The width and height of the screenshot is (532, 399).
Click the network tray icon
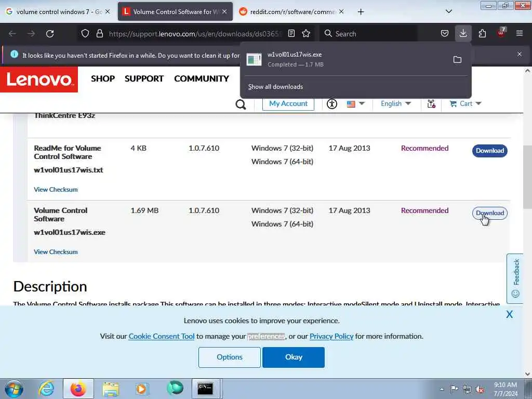coord(467,390)
